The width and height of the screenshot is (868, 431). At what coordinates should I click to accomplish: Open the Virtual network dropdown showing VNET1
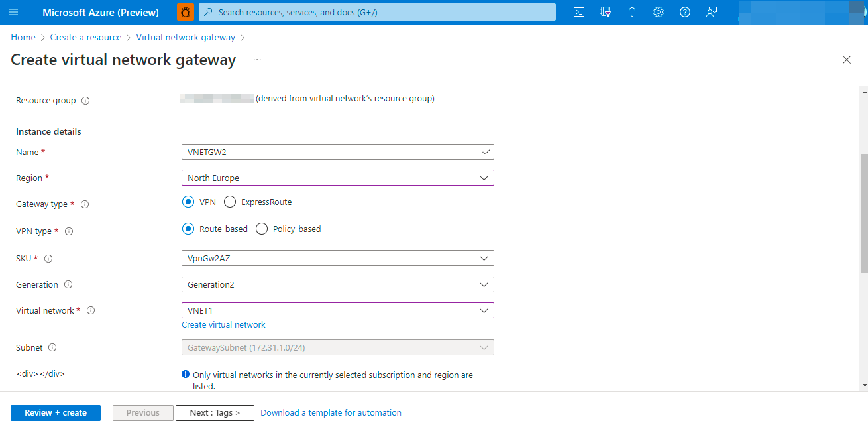pyautogui.click(x=338, y=310)
